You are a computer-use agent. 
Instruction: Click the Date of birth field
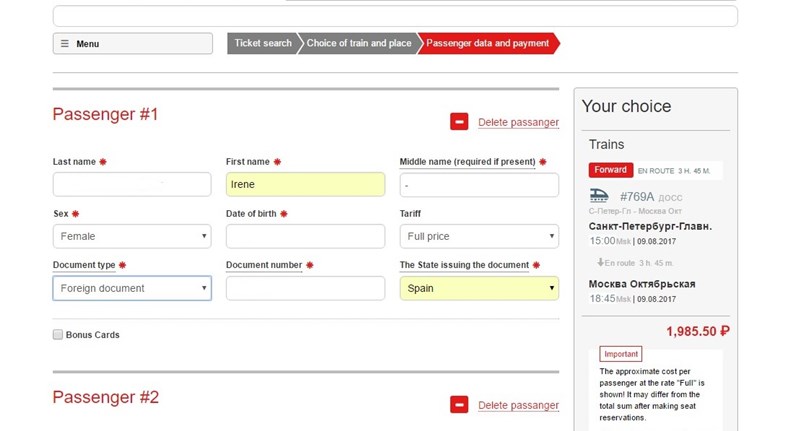coord(305,236)
